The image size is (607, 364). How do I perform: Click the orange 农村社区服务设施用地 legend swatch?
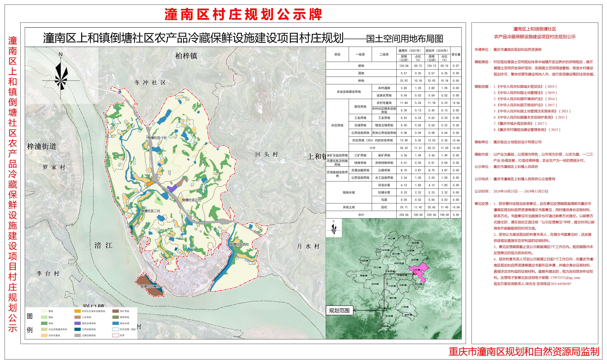click(x=78, y=311)
